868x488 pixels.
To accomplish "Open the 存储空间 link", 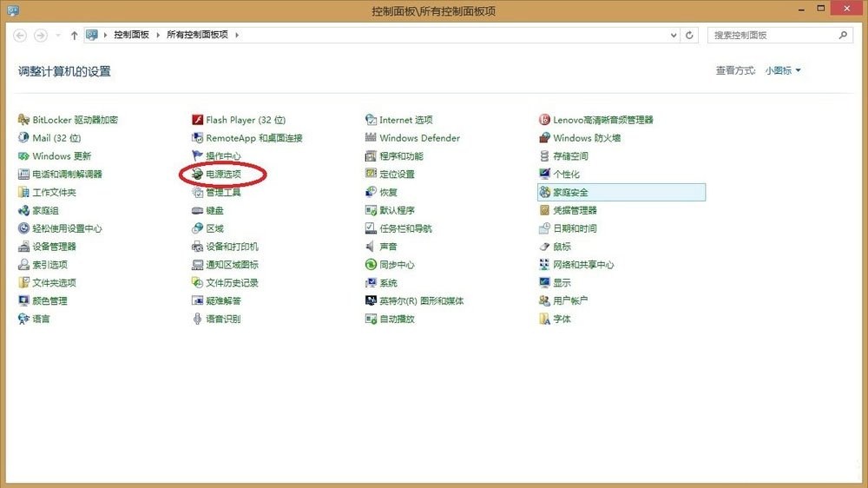I will tap(571, 156).
